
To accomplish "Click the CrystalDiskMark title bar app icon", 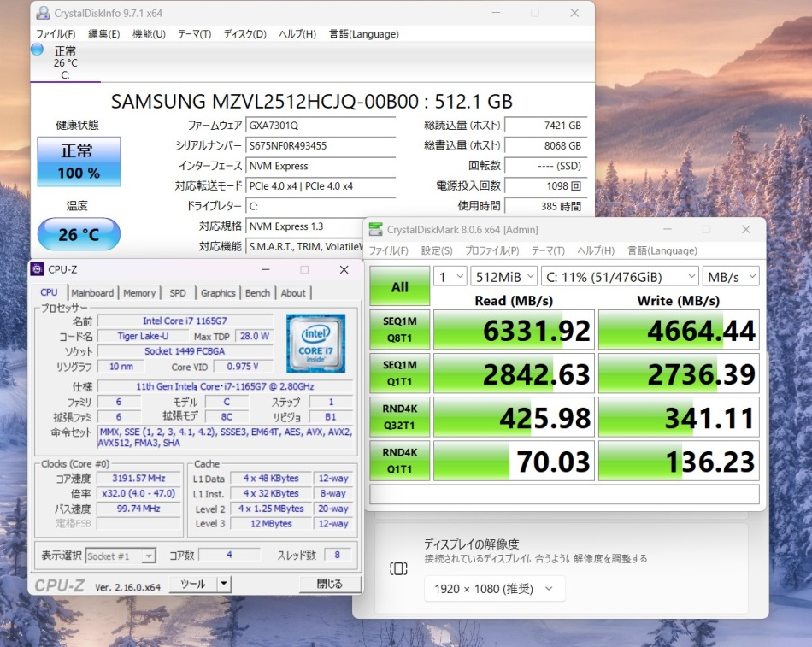I will coord(376,229).
